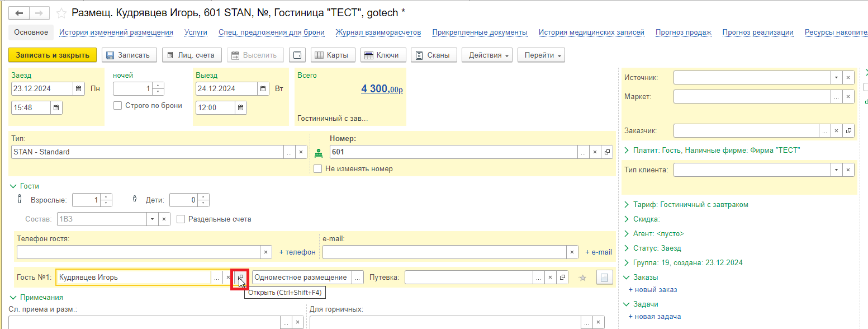Click the Сканы button
The height and width of the screenshot is (329, 868).
(x=434, y=55)
